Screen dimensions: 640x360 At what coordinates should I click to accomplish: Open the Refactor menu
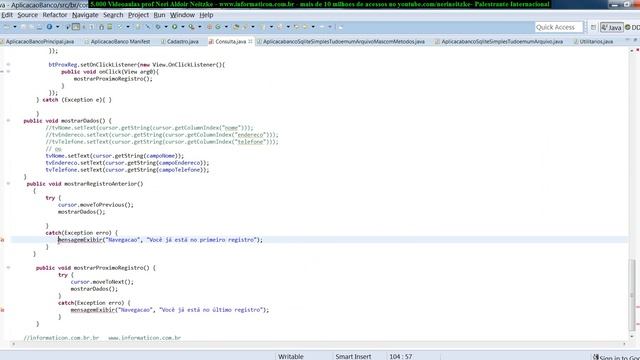click(55, 15)
